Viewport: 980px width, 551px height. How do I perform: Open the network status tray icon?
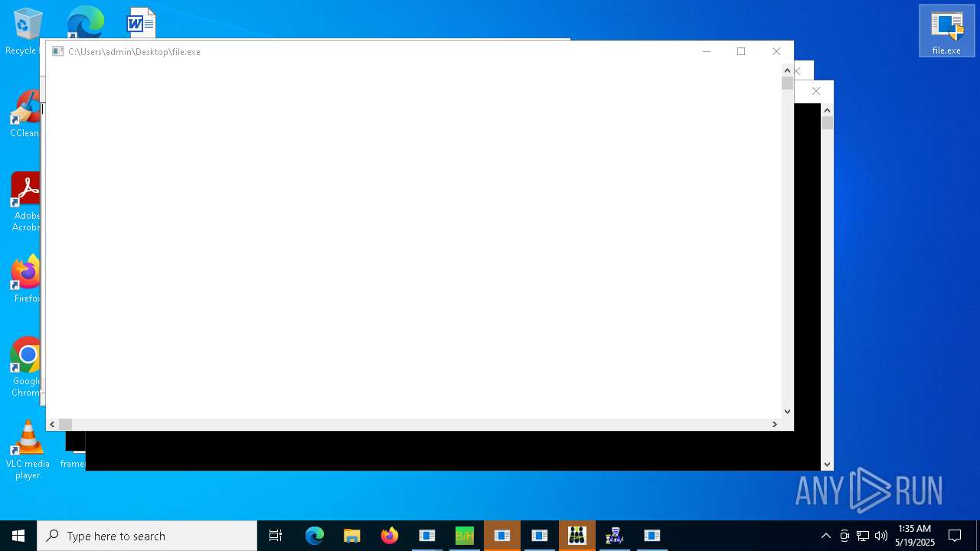click(x=863, y=536)
